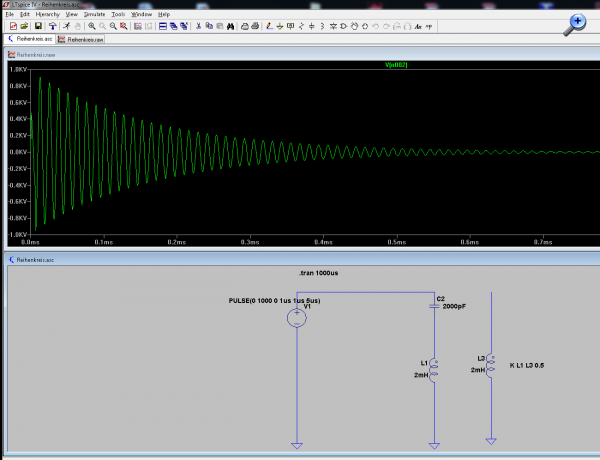The width and height of the screenshot is (600, 460).
Task: Open the Control Panel hammer icon
Action: click(x=52, y=26)
